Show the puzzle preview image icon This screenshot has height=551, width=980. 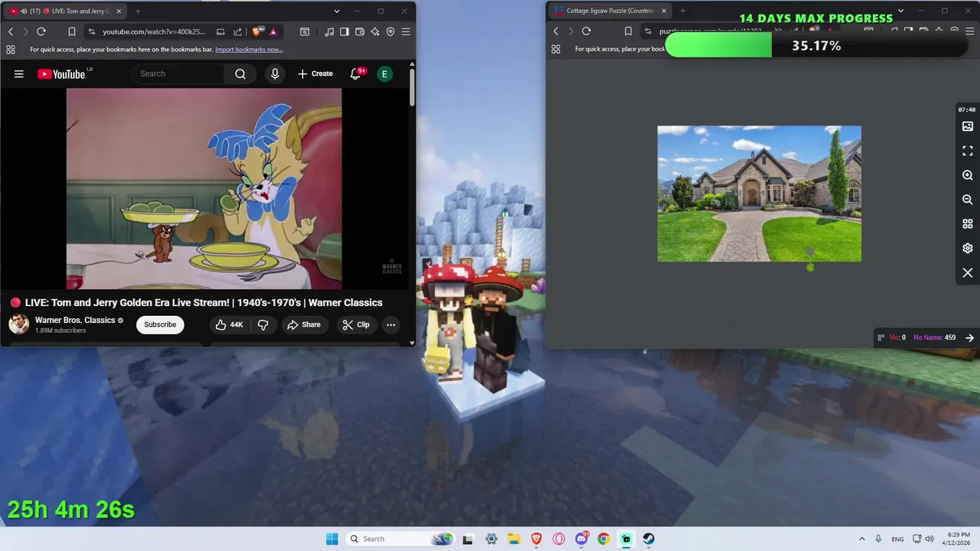pos(968,126)
